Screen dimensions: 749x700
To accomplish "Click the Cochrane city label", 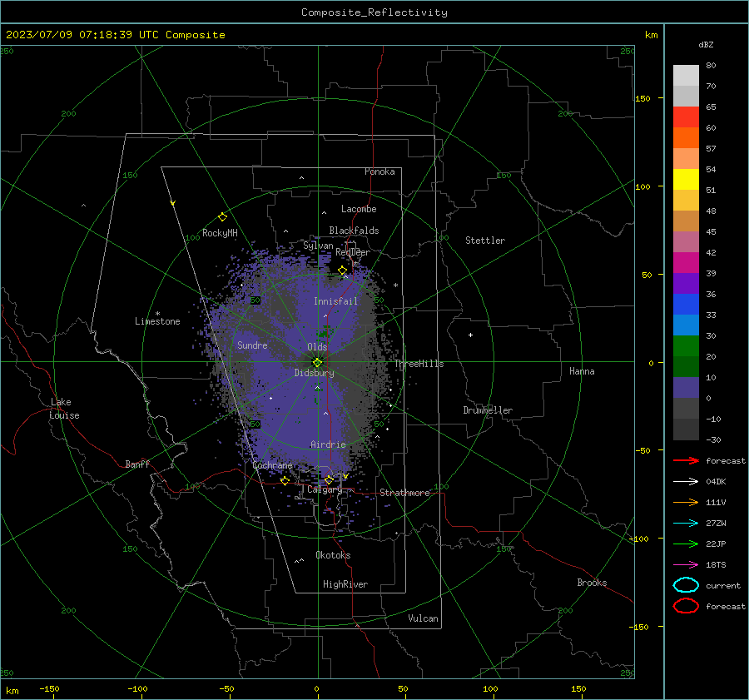I will (x=272, y=465).
